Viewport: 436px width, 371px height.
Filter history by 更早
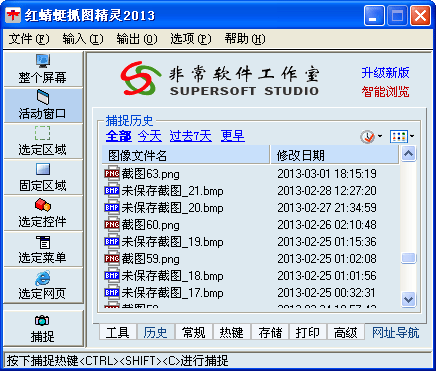(x=233, y=136)
